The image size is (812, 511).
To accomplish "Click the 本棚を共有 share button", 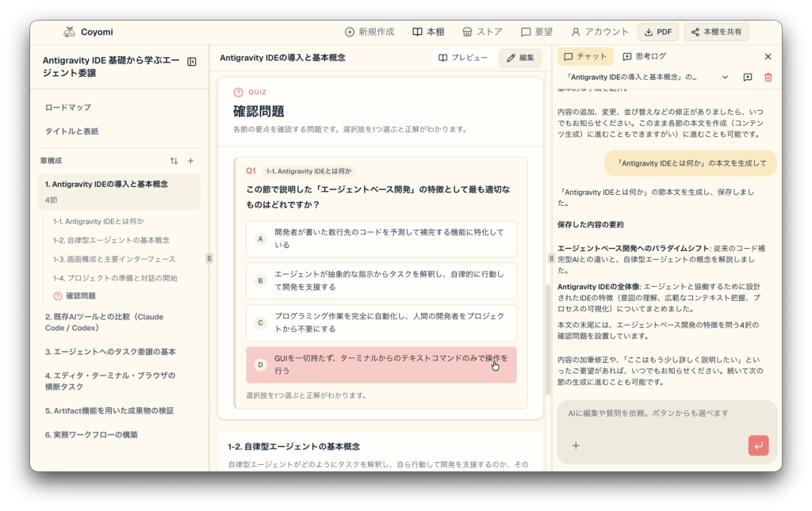I will click(716, 32).
